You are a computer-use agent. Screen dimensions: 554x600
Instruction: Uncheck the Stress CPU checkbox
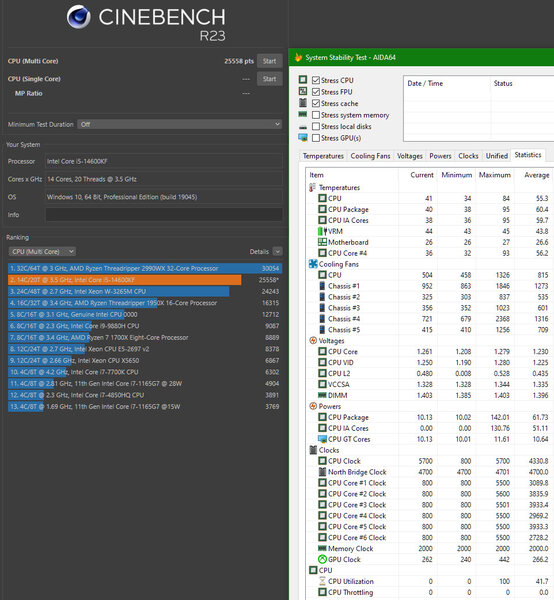316,80
